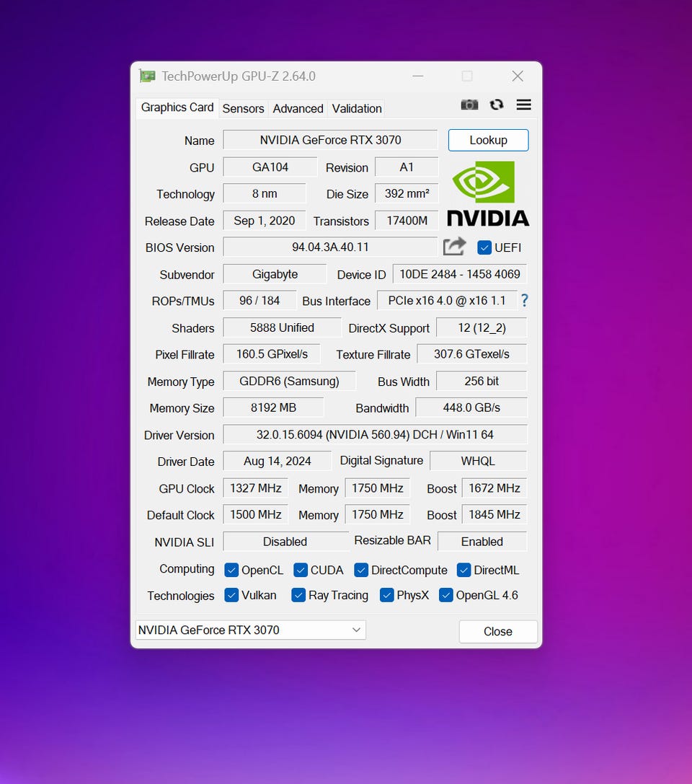Click the Die Size field 392 mm²

point(407,193)
